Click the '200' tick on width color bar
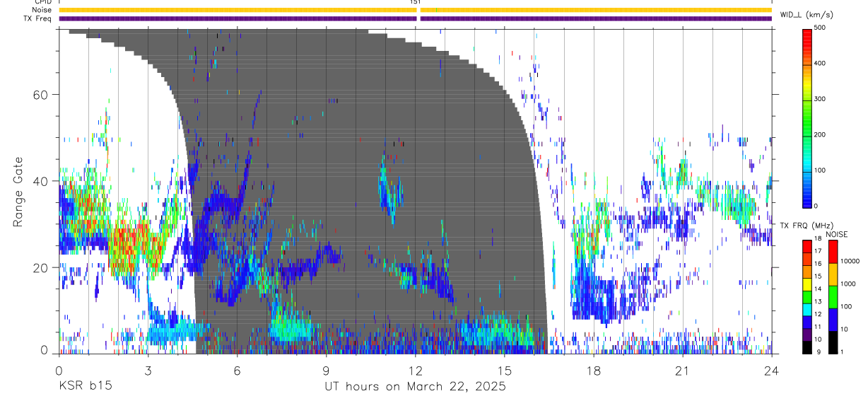The image size is (868, 401). click(820, 134)
